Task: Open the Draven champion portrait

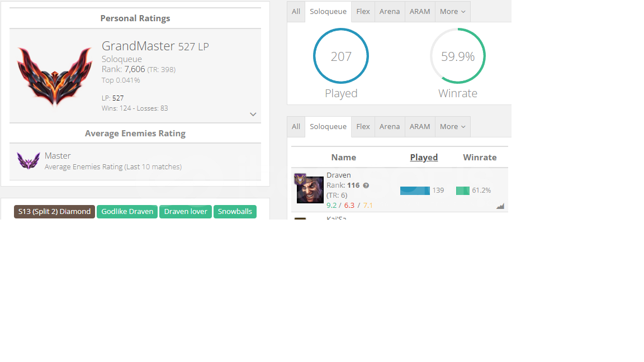Action: (310, 189)
